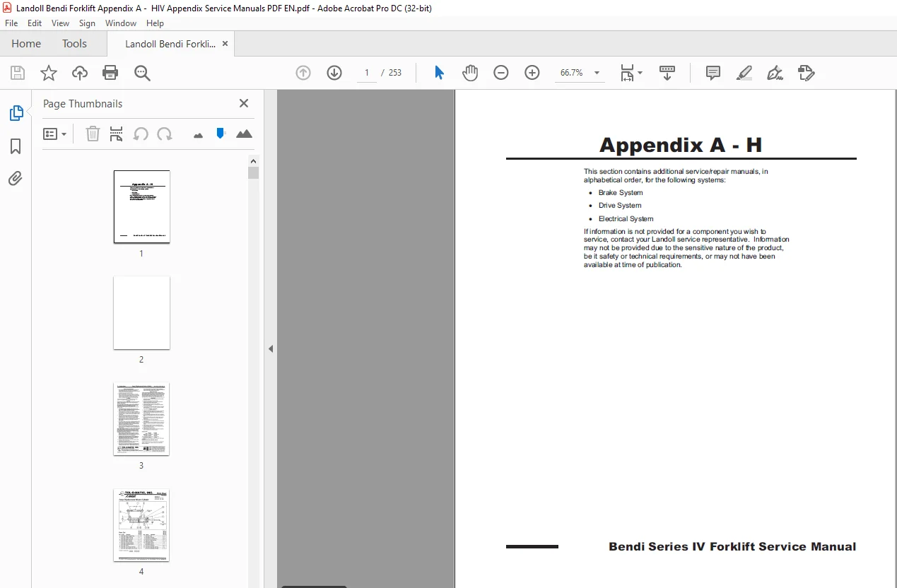The image size is (897, 588).
Task: Delete selected pages with trash icon
Action: (x=93, y=134)
